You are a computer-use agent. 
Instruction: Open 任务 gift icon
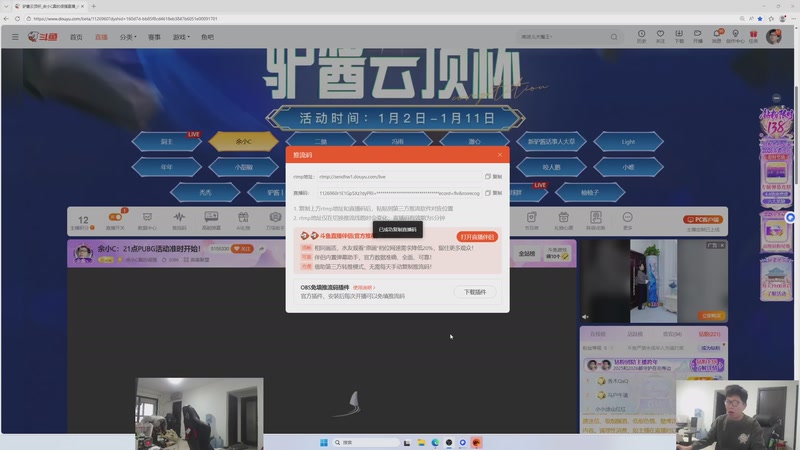pos(753,36)
